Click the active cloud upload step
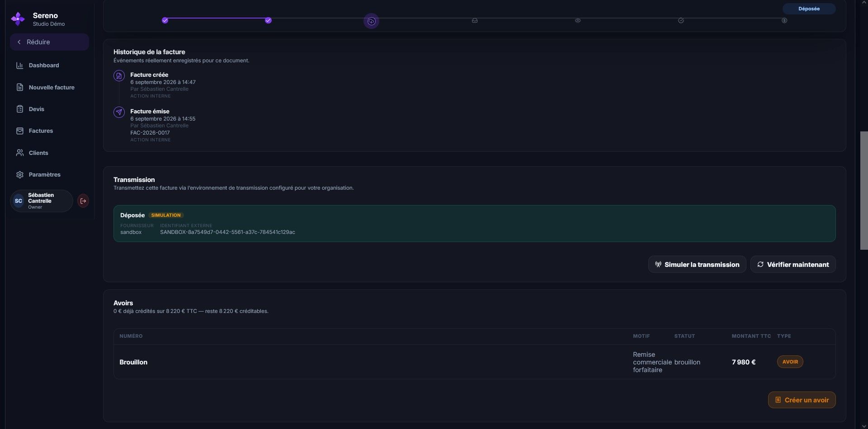The width and height of the screenshot is (868, 429). 371,21
